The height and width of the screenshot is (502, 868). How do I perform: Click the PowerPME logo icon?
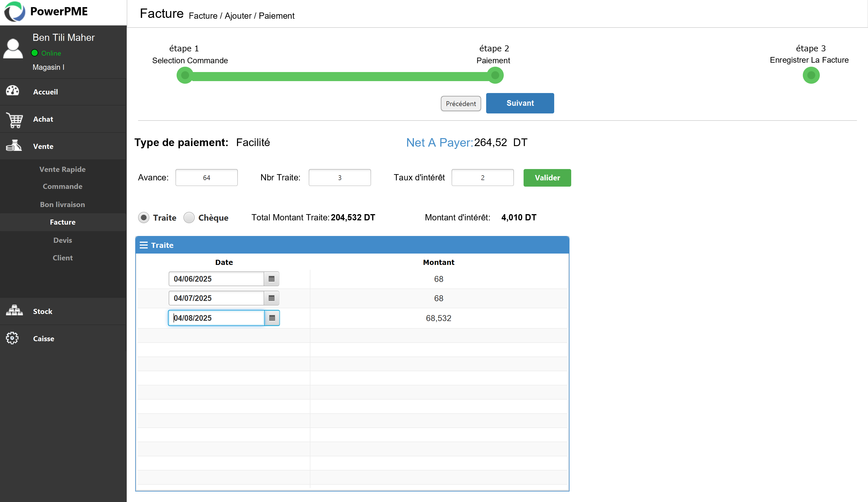(x=14, y=11)
